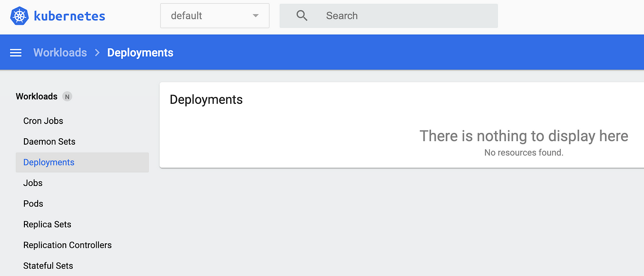Select the highlighted Deployments sidebar item
This screenshot has width=644, height=276.
coord(82,162)
